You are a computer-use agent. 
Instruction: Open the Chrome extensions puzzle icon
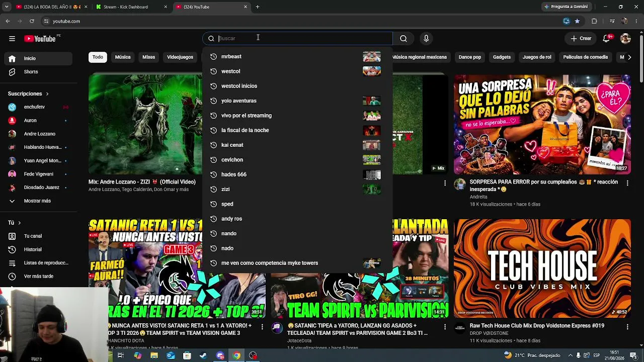pos(594,21)
